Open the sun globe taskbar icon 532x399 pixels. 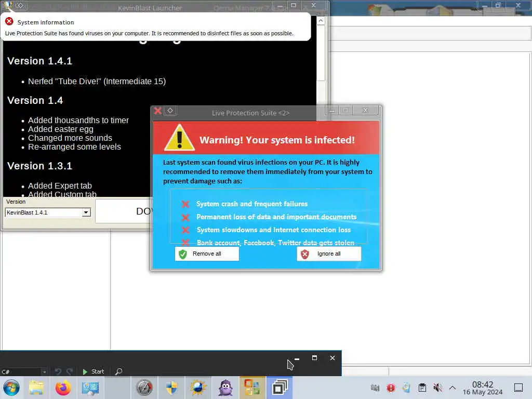click(198, 388)
